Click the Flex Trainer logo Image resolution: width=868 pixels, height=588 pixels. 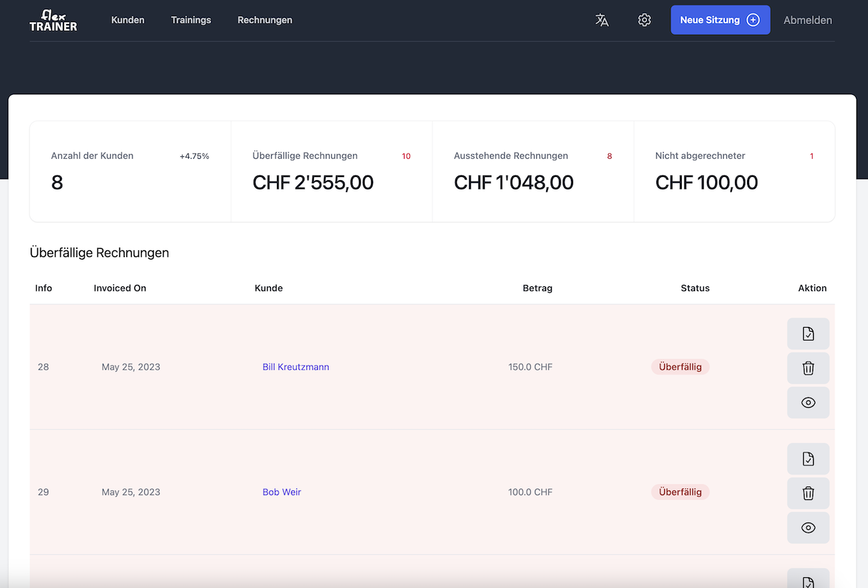coord(53,20)
